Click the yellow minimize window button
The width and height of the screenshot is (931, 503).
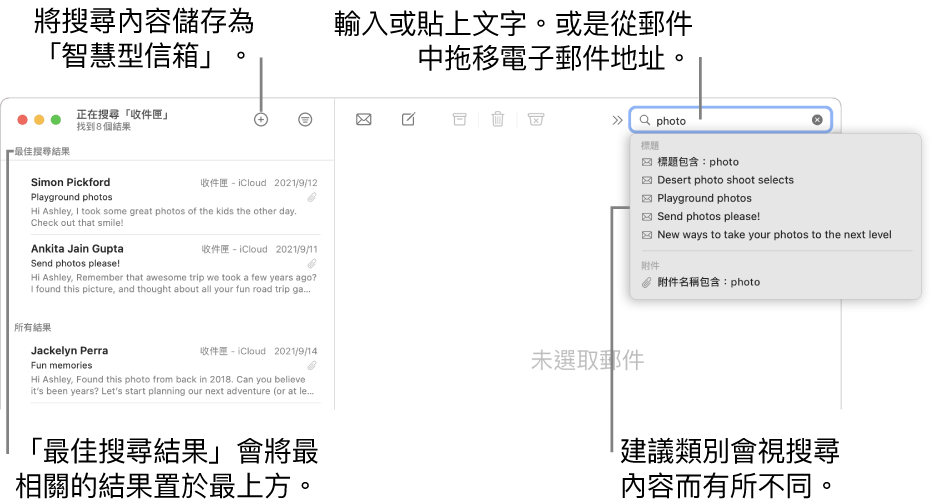(39, 120)
